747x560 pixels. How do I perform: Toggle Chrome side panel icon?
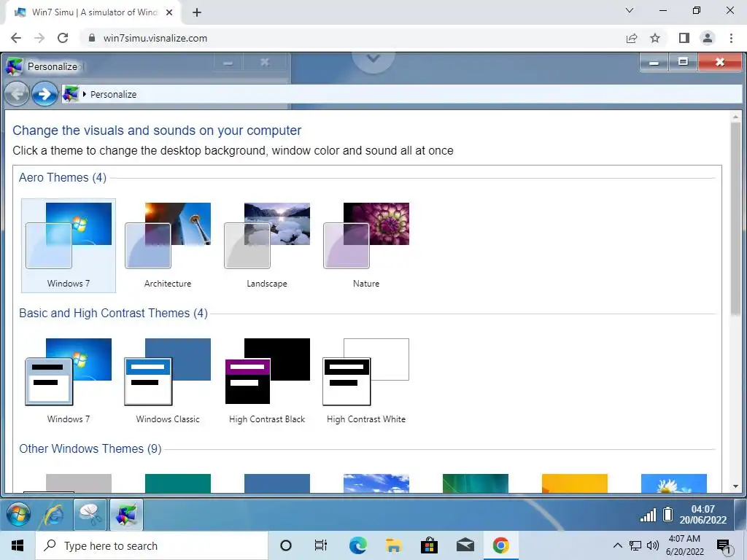point(684,38)
